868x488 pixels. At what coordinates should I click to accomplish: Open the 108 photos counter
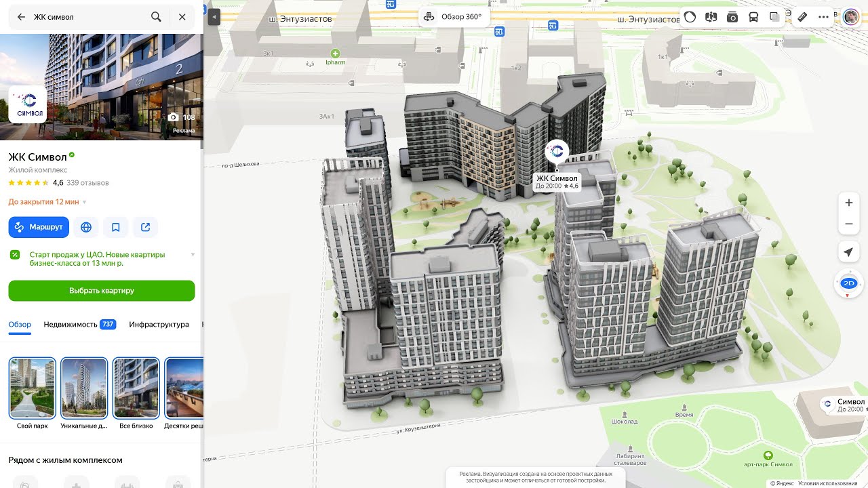coord(182,117)
